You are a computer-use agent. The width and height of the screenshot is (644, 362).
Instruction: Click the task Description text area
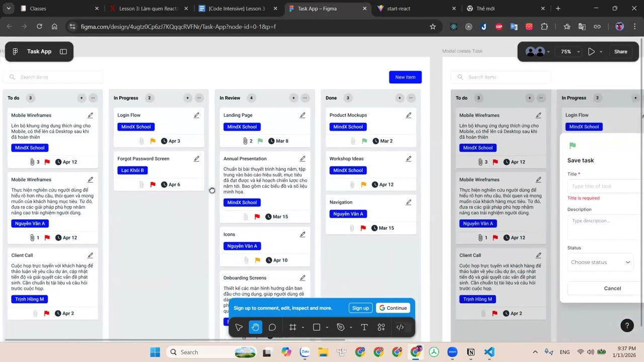pos(605,227)
